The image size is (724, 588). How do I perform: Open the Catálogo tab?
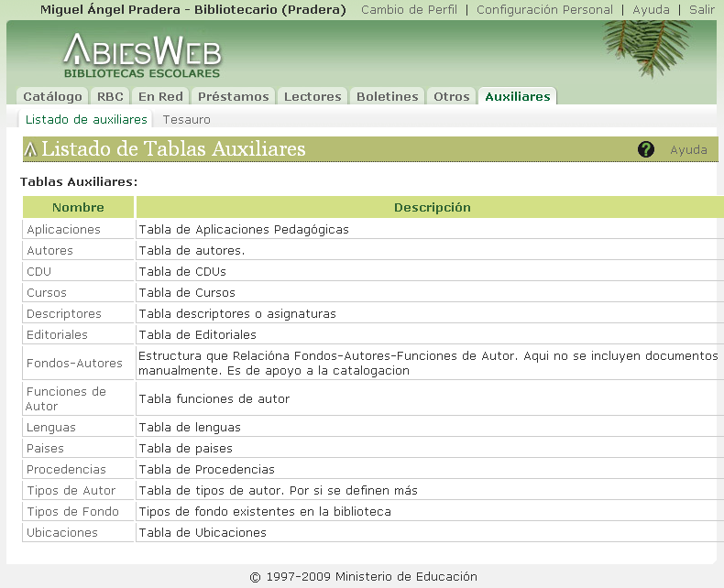pos(52,96)
